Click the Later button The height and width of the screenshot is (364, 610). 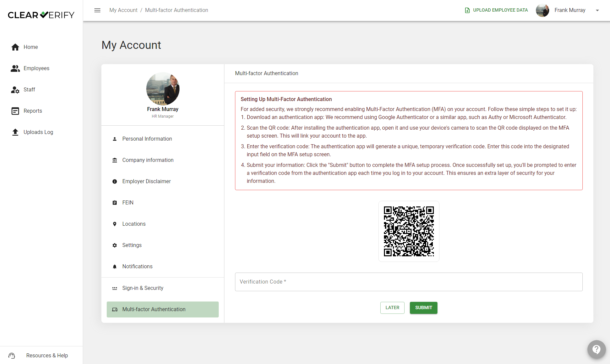392,308
